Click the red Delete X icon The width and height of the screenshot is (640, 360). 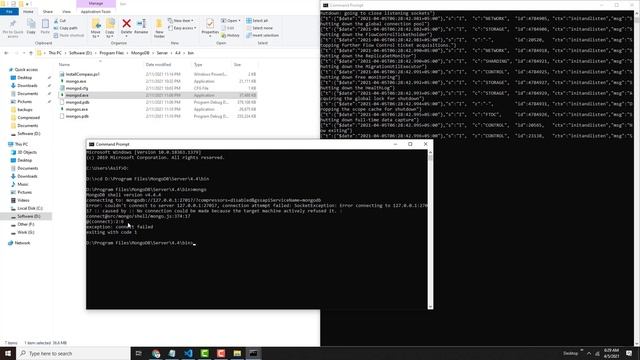[127, 24]
